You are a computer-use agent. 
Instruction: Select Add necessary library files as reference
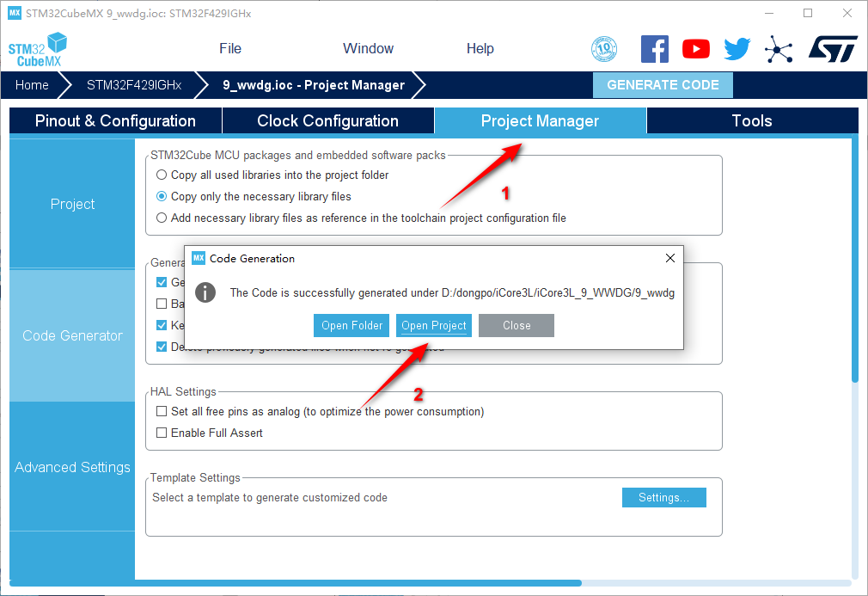tap(162, 218)
